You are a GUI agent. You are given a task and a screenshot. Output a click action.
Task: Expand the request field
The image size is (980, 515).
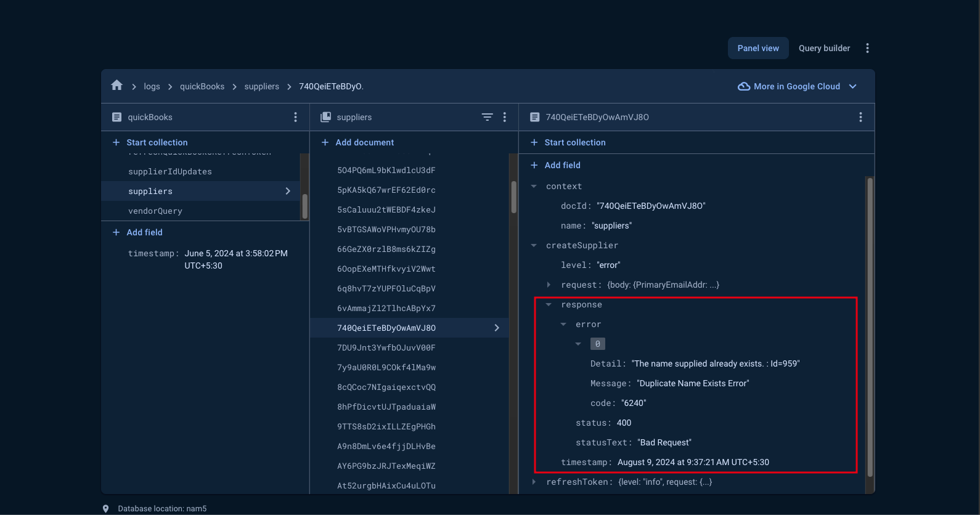pyautogui.click(x=549, y=285)
